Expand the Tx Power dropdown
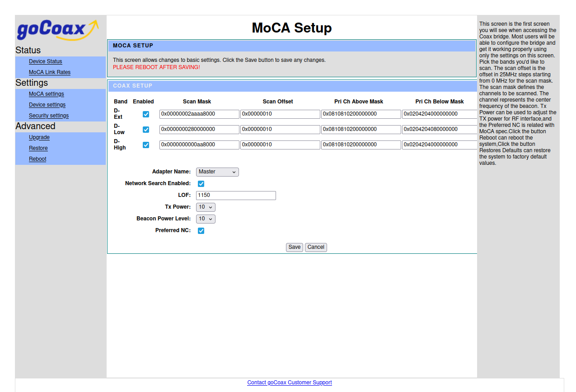The height and width of the screenshot is (392, 576). [x=206, y=207]
